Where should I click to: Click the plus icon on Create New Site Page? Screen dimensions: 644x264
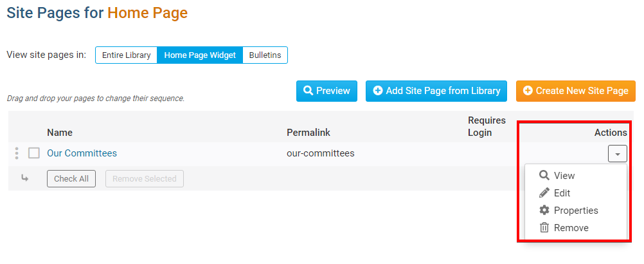[528, 91]
